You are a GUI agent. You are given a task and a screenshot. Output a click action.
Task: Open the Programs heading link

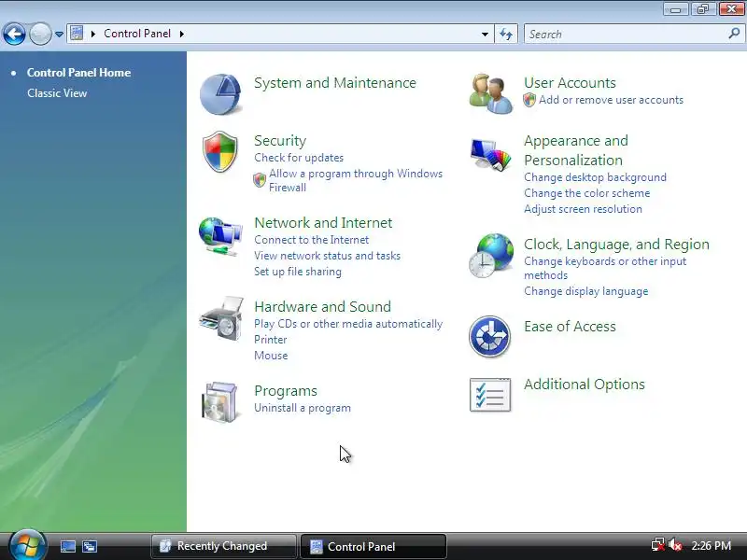(286, 391)
